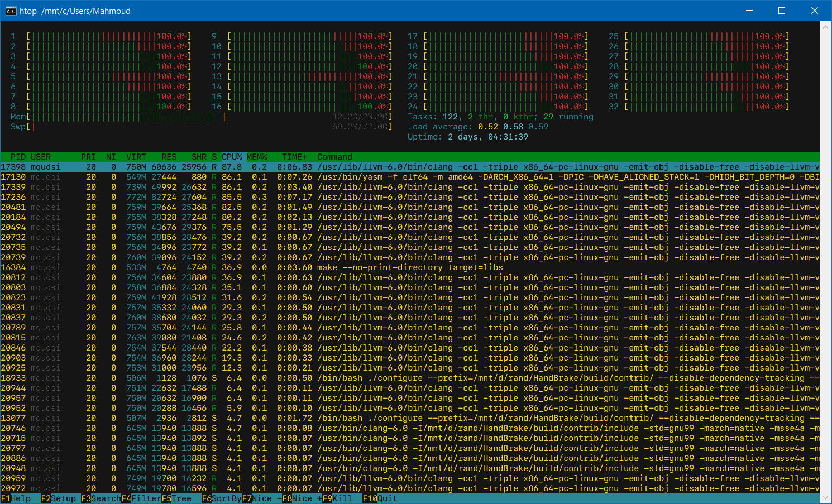Click the Command column header
832x504 pixels.
tap(334, 156)
